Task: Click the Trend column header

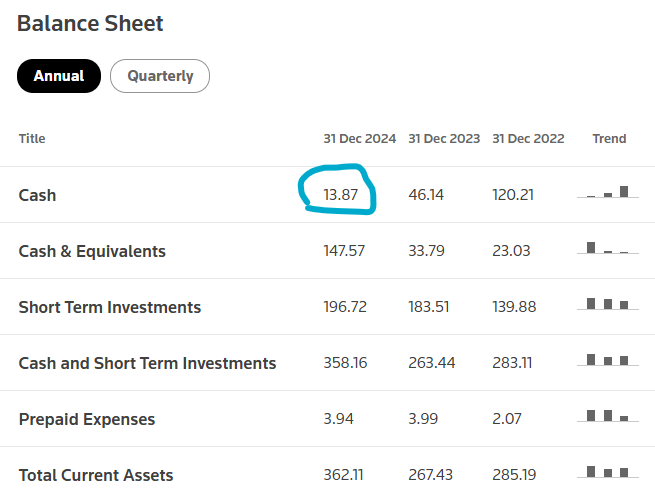Action: [x=609, y=139]
